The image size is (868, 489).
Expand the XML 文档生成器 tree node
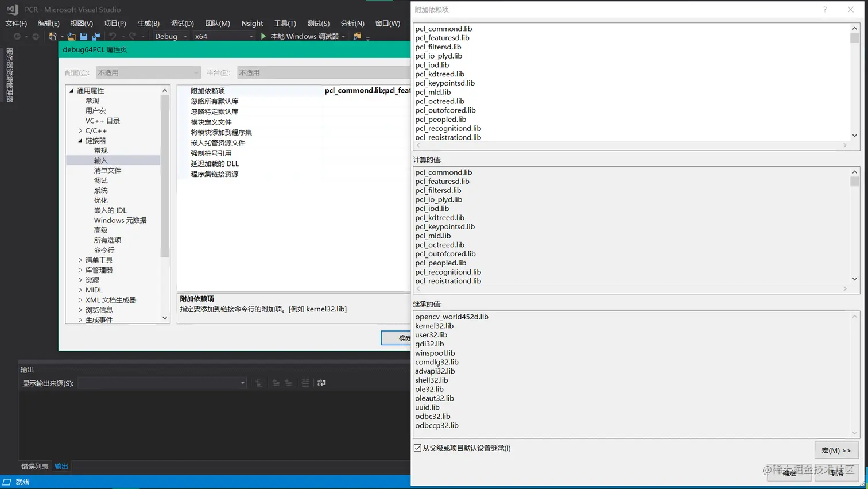pyautogui.click(x=80, y=300)
